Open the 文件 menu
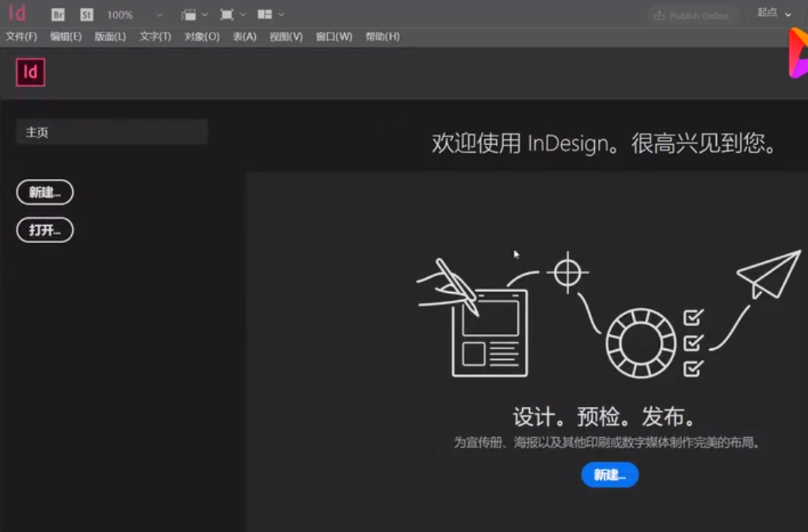 coord(21,36)
